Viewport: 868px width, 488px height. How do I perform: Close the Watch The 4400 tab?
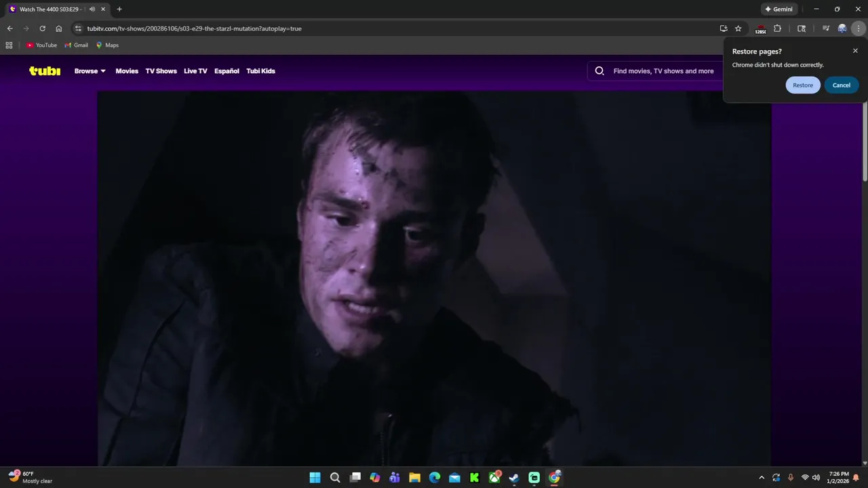tap(103, 9)
